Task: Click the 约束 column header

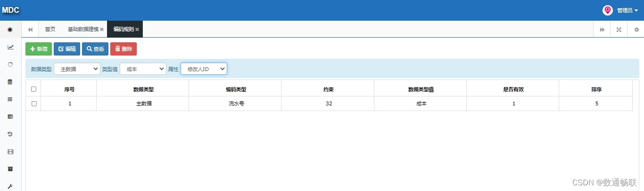Action: 329,89
